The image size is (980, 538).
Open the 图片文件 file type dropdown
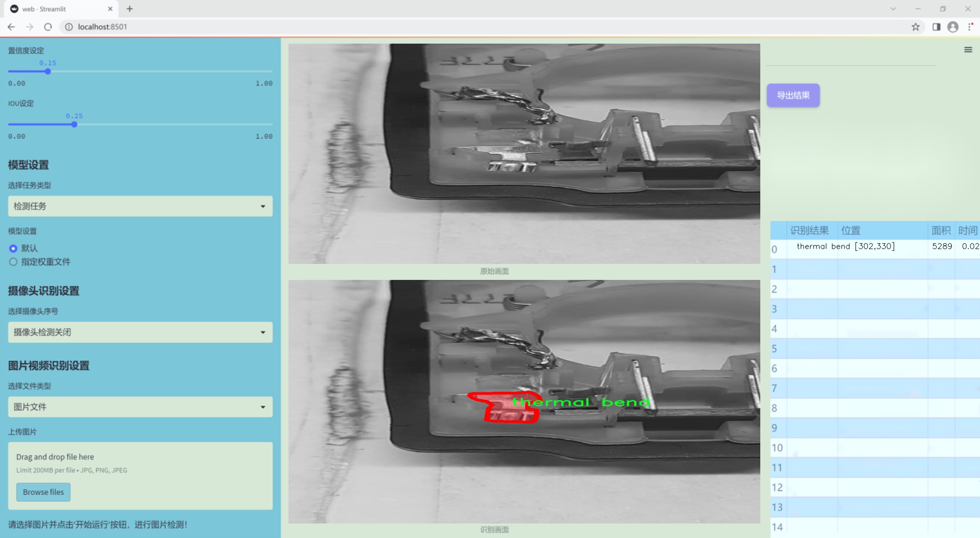tap(140, 407)
